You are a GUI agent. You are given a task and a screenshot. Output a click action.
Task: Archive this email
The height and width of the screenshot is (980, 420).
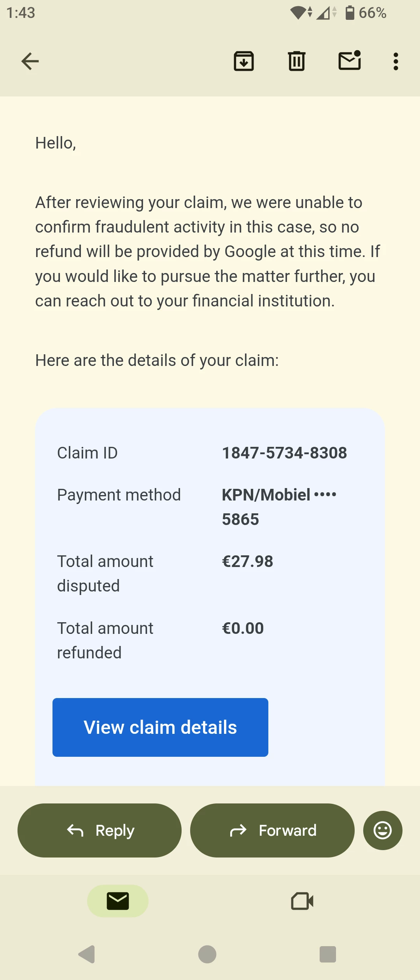point(244,61)
